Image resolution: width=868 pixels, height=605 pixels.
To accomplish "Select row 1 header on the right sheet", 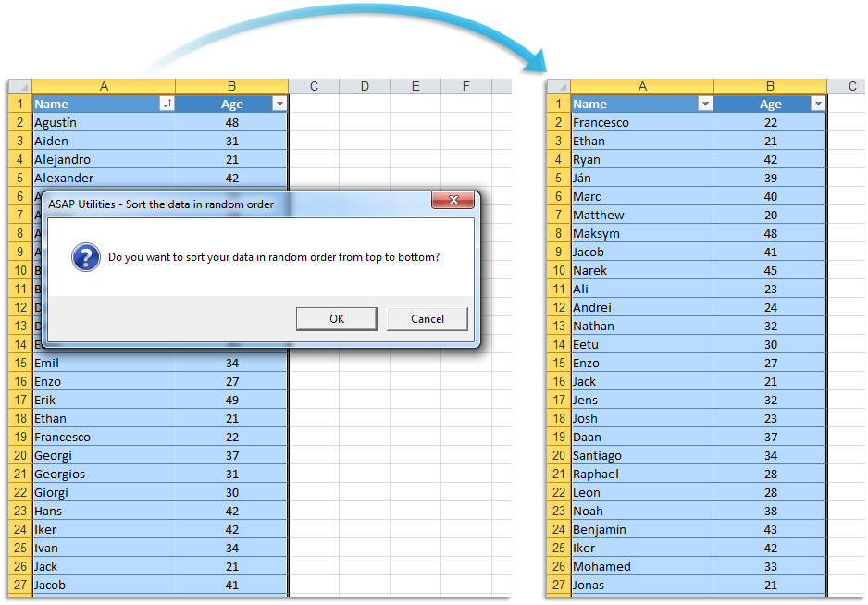I will tap(558, 104).
